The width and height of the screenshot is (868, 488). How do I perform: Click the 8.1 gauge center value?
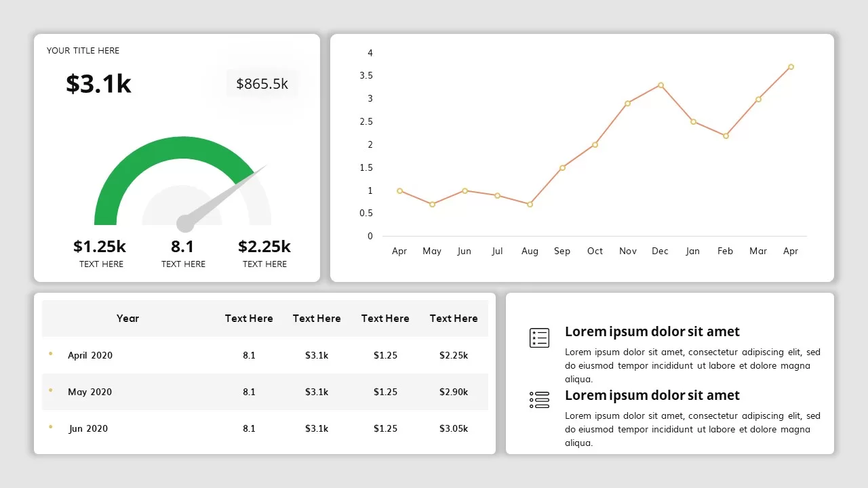click(182, 246)
